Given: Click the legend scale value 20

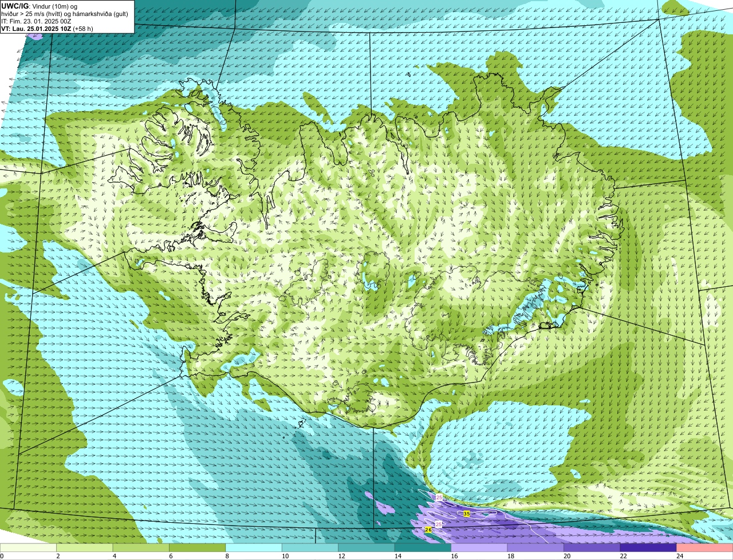Looking at the screenshot, I should [567, 556].
